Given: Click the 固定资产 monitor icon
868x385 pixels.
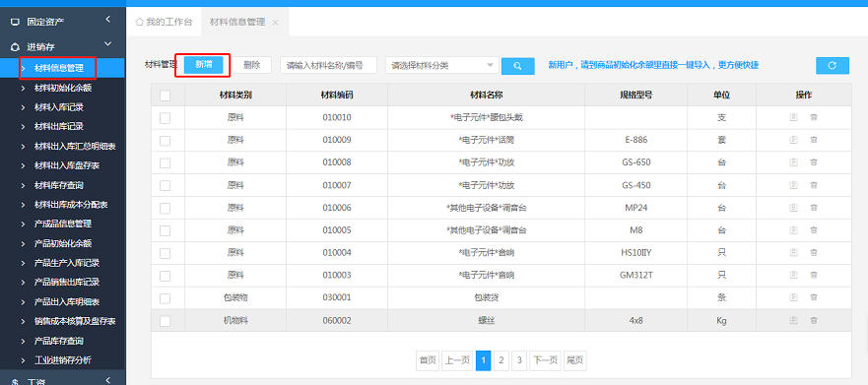Looking at the screenshot, I should pyautogui.click(x=15, y=23).
